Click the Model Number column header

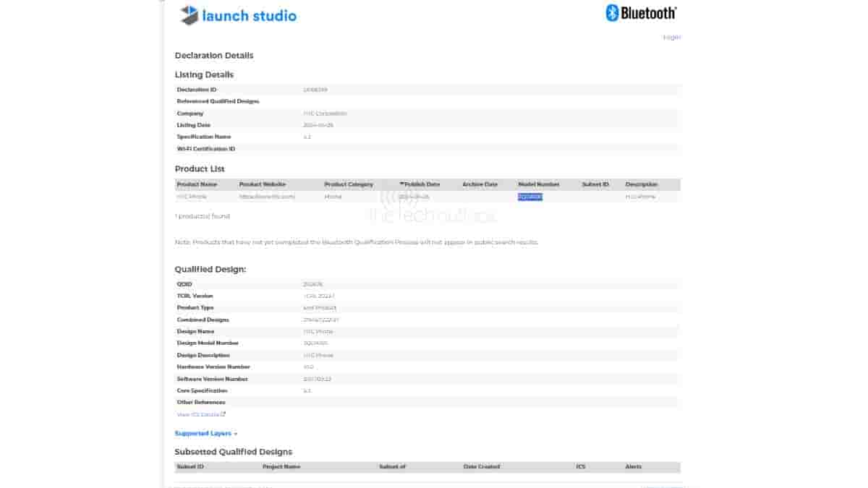click(x=538, y=184)
